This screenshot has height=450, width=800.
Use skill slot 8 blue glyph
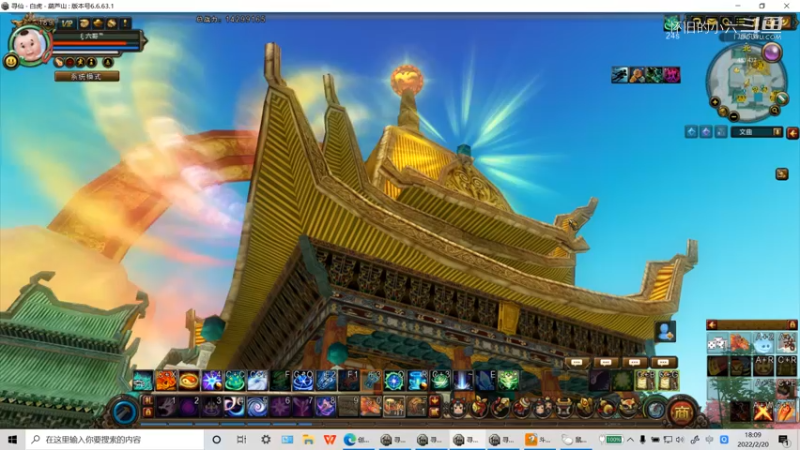(326, 407)
